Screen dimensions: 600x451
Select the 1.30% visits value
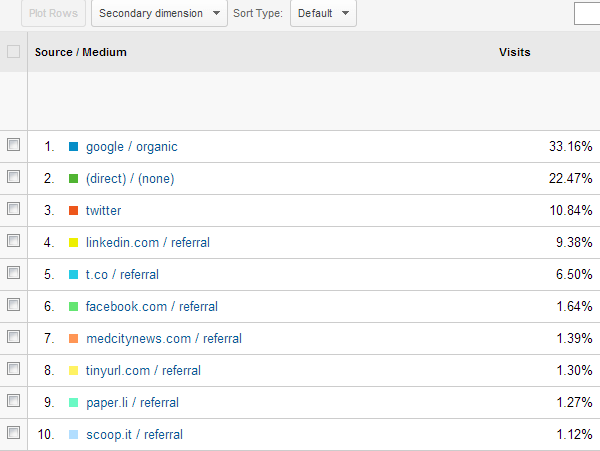pos(574,371)
